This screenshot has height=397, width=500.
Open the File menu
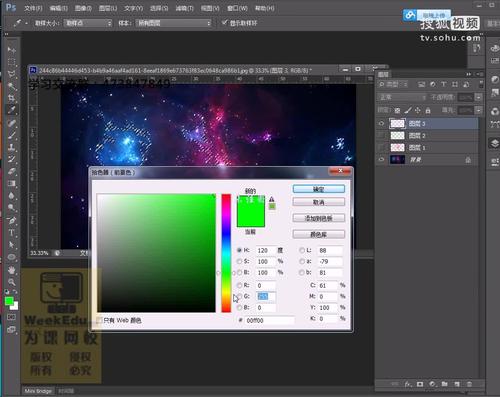[33, 8]
